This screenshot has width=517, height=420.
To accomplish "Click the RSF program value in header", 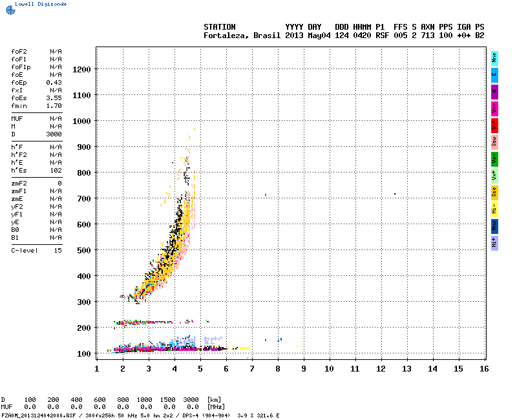I will pyautogui.click(x=382, y=36).
